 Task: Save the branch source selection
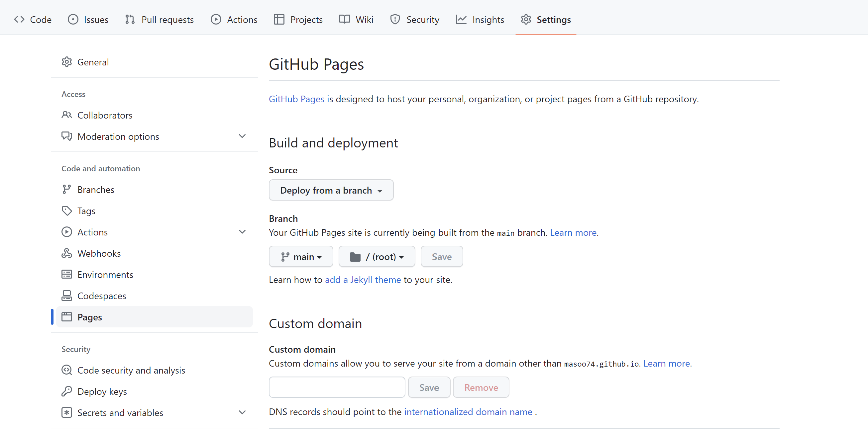[x=442, y=257]
